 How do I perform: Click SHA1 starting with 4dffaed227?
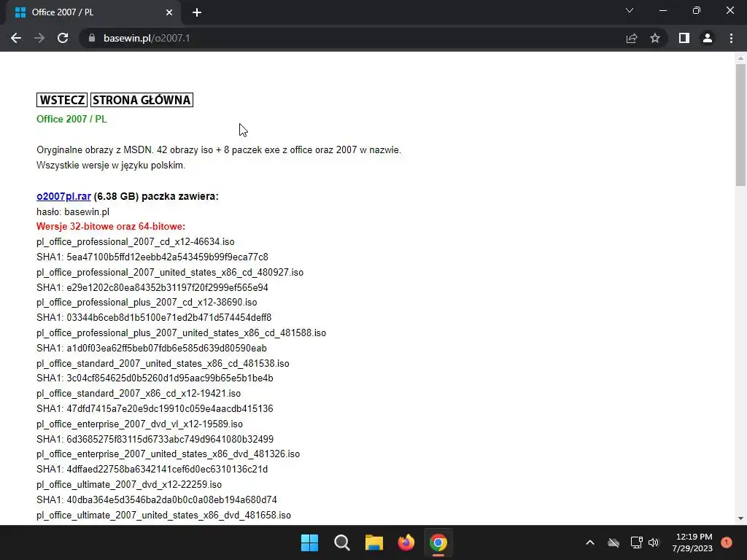[x=152, y=469]
